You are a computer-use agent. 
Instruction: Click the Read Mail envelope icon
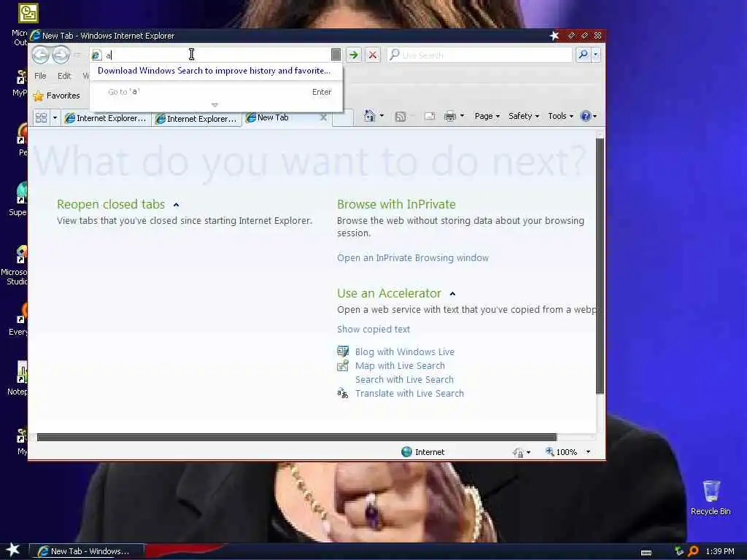click(x=429, y=116)
